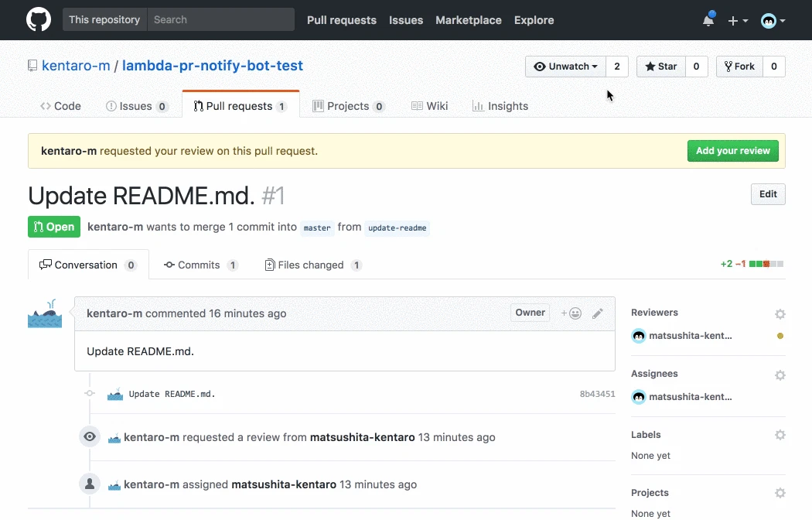Image resolution: width=812 pixels, height=520 pixels.
Task: View the Insights tab
Action: pos(500,106)
